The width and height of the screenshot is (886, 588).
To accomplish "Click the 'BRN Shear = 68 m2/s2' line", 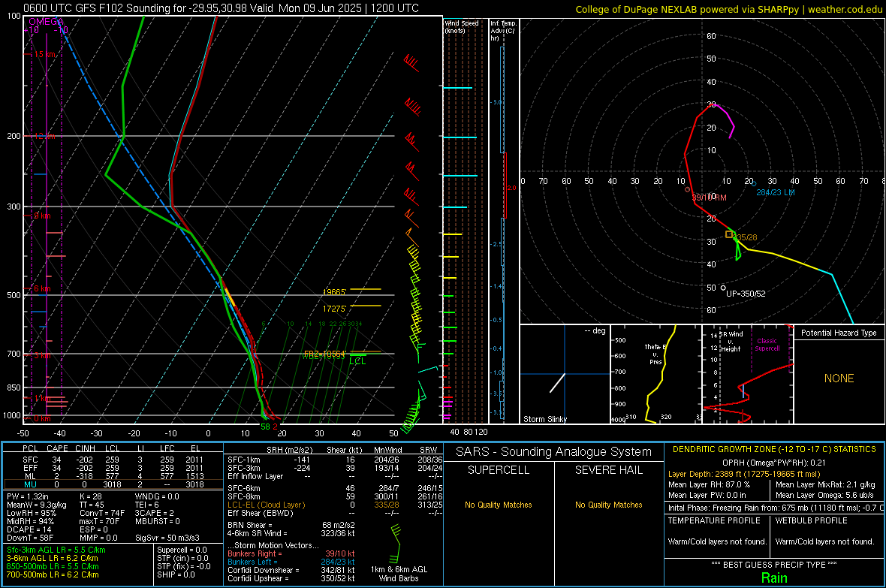I will pos(291,525).
